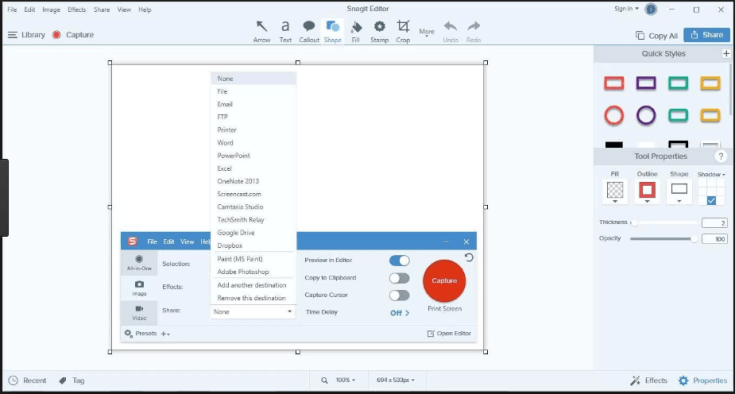Select red rectangle quick style

[614, 83]
